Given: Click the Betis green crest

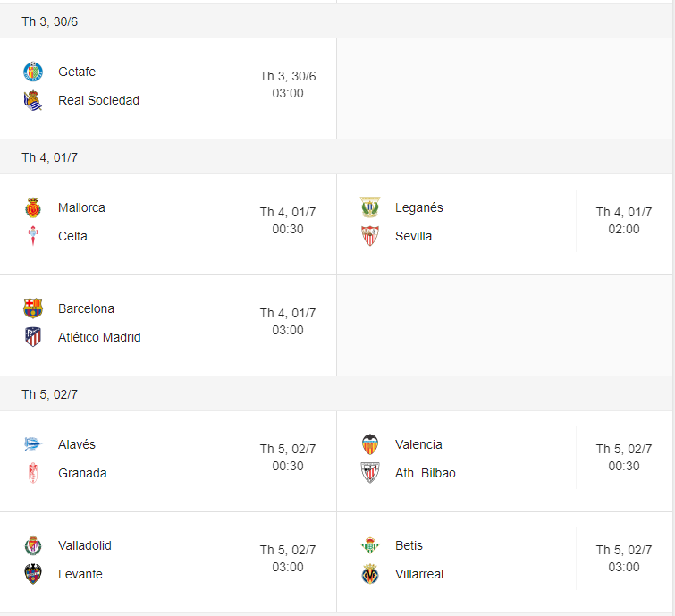Looking at the screenshot, I should 370,545.
